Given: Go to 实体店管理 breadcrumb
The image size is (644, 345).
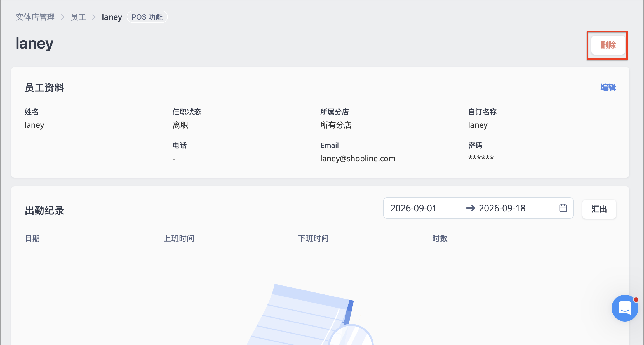Looking at the screenshot, I should 35,17.
